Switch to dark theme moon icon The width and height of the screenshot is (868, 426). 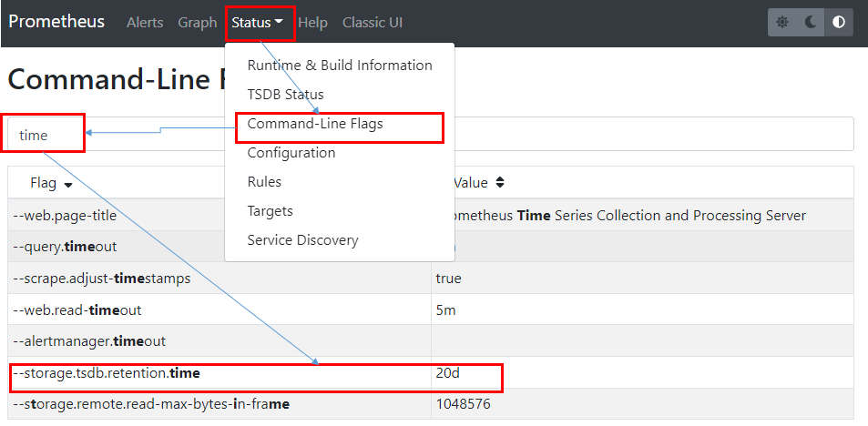pyautogui.click(x=811, y=22)
